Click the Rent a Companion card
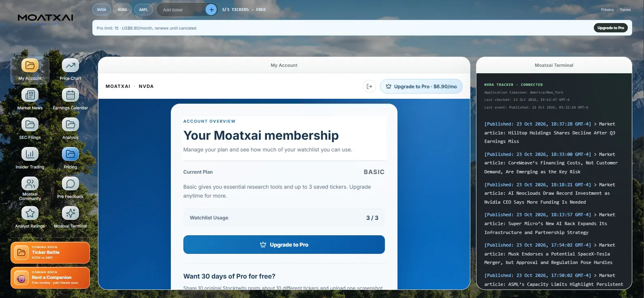Screen dimensions: 644x298 tap(50, 278)
